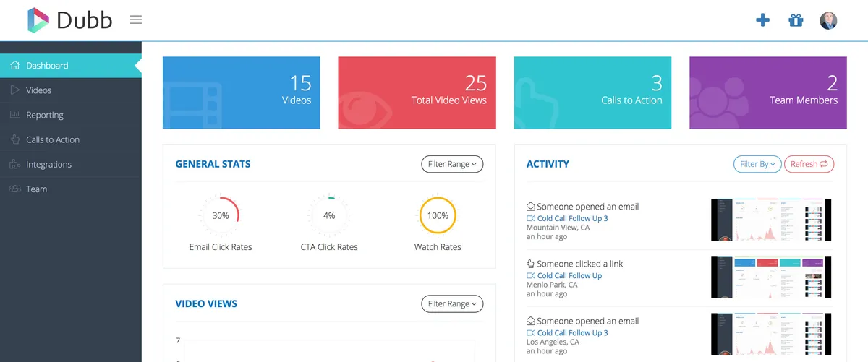Click the Videos play icon in sidebar
This screenshot has width=868, height=362.
pyautogui.click(x=14, y=90)
